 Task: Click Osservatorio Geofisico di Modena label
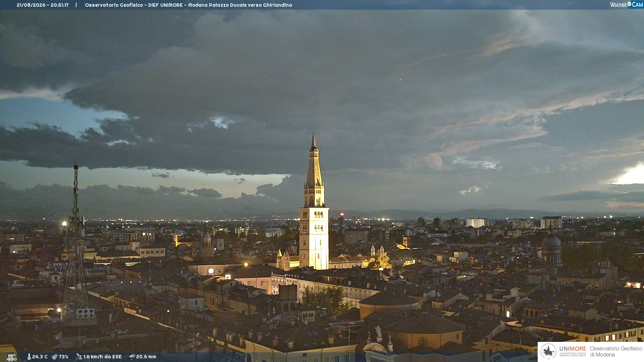616,351
